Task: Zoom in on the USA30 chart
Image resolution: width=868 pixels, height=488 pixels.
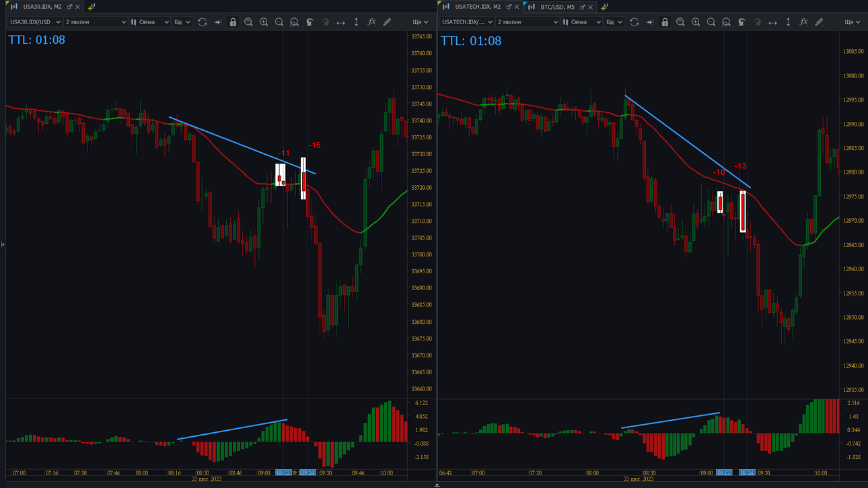Action: 264,22
